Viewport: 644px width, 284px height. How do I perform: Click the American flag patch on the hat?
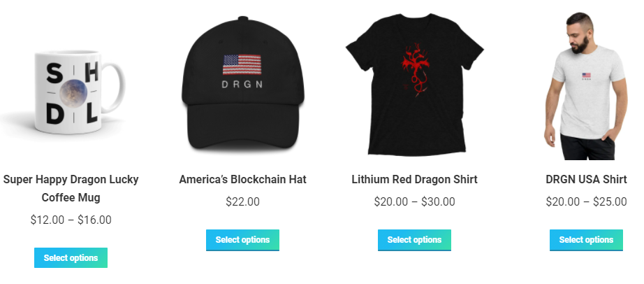[242, 64]
